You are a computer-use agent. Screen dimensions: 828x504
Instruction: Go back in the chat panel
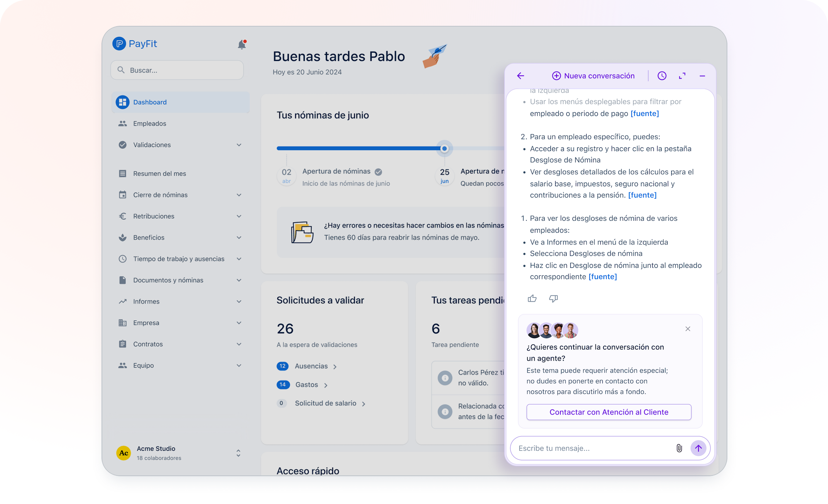coord(521,76)
